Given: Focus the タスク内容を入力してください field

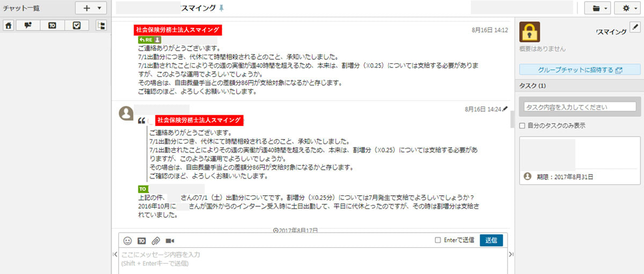Looking at the screenshot, I should [580, 107].
